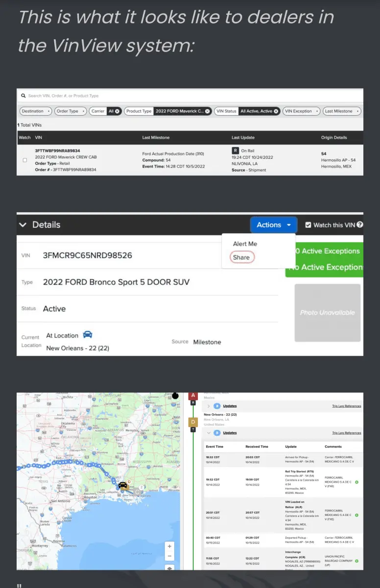Open the Order Type filter dropdown
380x588 pixels.
coord(70,111)
